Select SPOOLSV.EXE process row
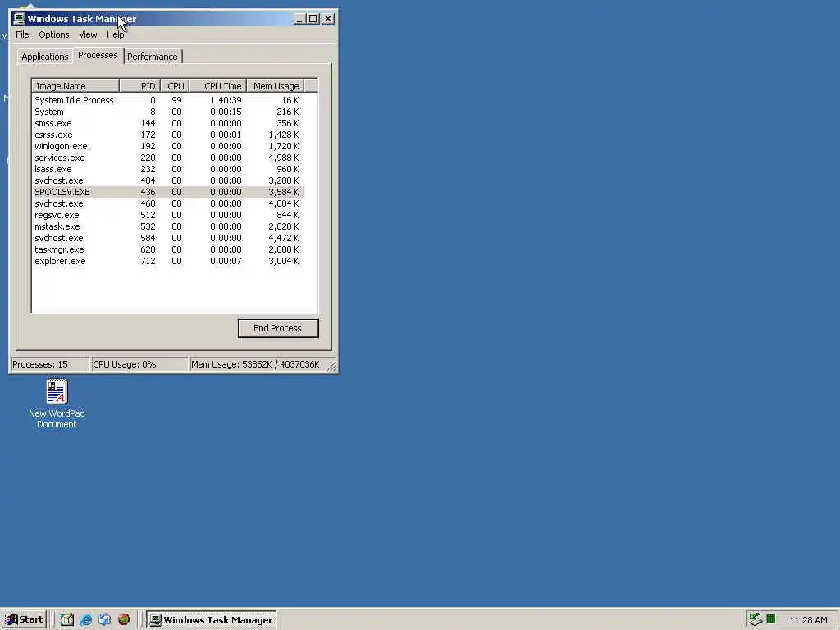 click(x=168, y=192)
